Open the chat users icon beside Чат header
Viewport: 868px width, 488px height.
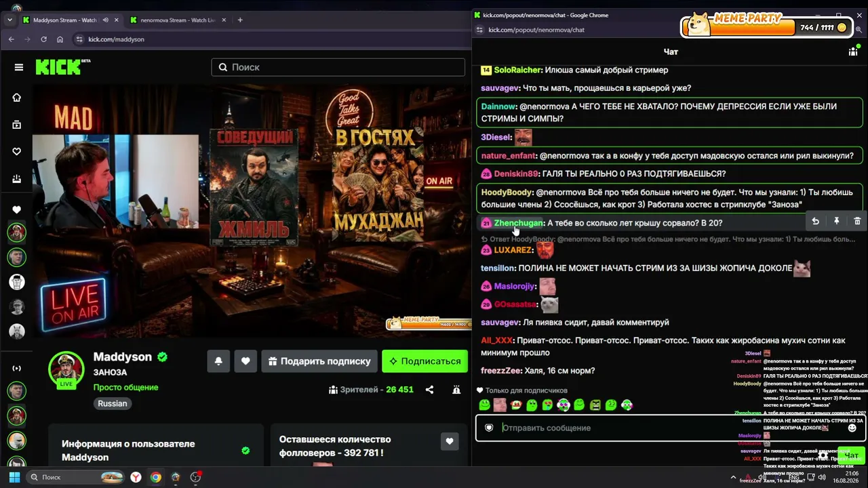853,52
